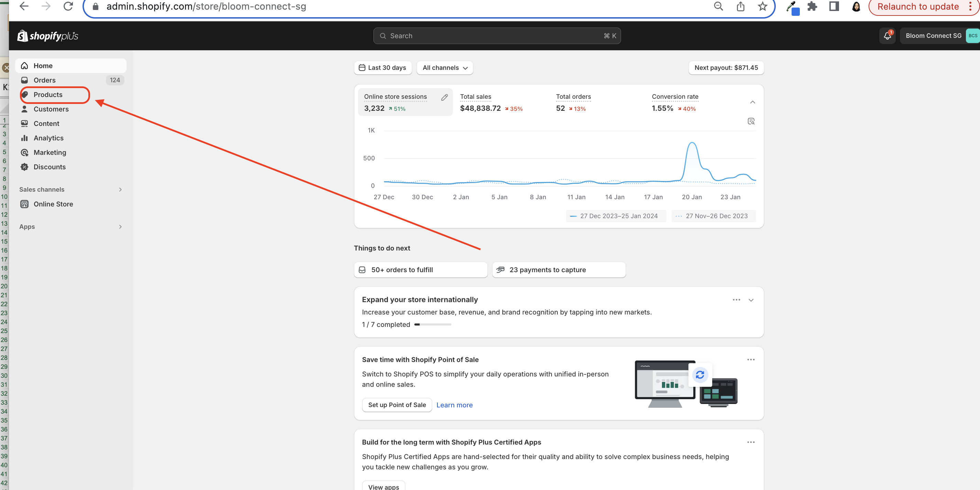Open the eyedropper color picker extension
The width and height of the screenshot is (980, 490).
(x=793, y=8)
